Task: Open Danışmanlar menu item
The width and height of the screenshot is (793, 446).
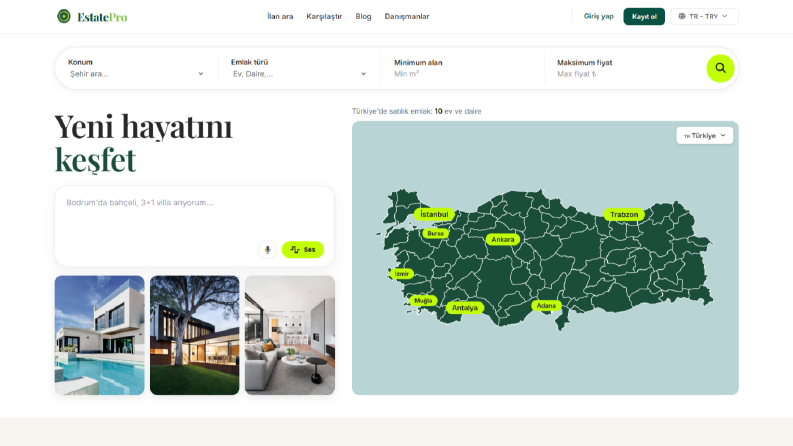Action: (x=407, y=16)
